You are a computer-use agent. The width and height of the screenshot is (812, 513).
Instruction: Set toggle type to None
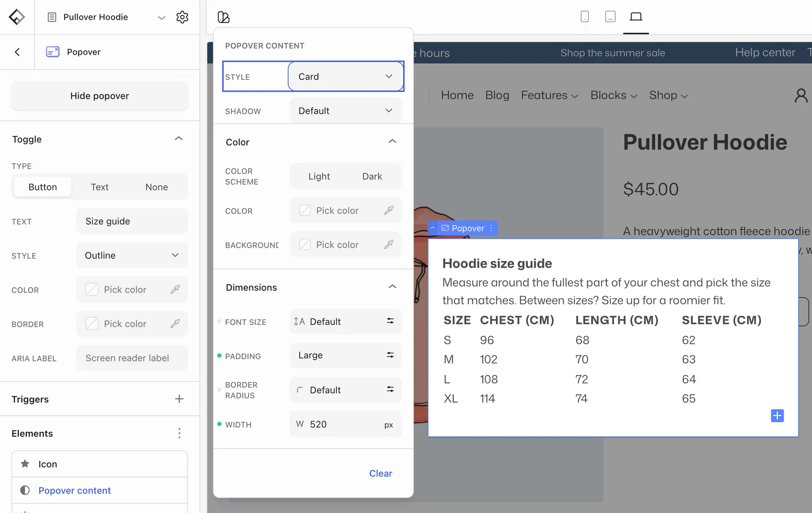[157, 187]
